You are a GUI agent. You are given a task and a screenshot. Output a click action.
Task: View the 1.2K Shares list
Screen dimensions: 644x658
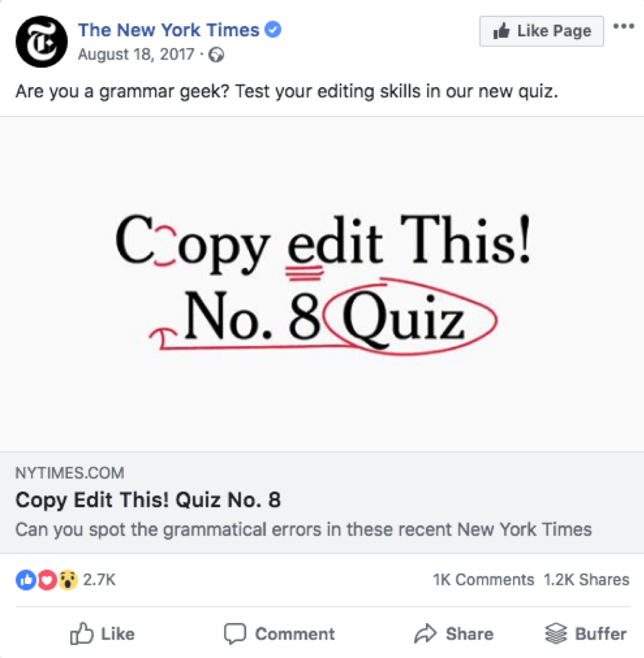click(586, 580)
